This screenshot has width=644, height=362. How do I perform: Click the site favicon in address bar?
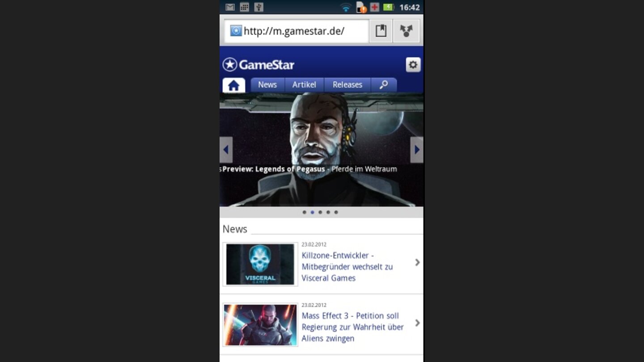click(236, 31)
